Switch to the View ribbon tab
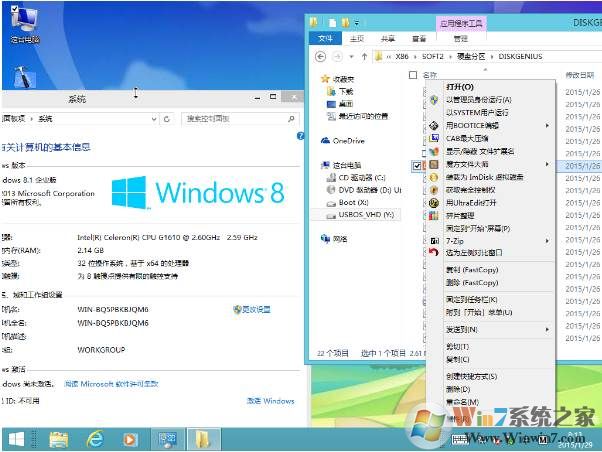 pos(419,38)
